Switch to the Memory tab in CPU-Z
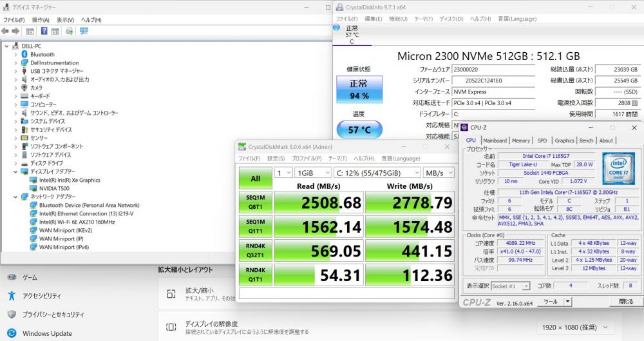 click(x=521, y=141)
